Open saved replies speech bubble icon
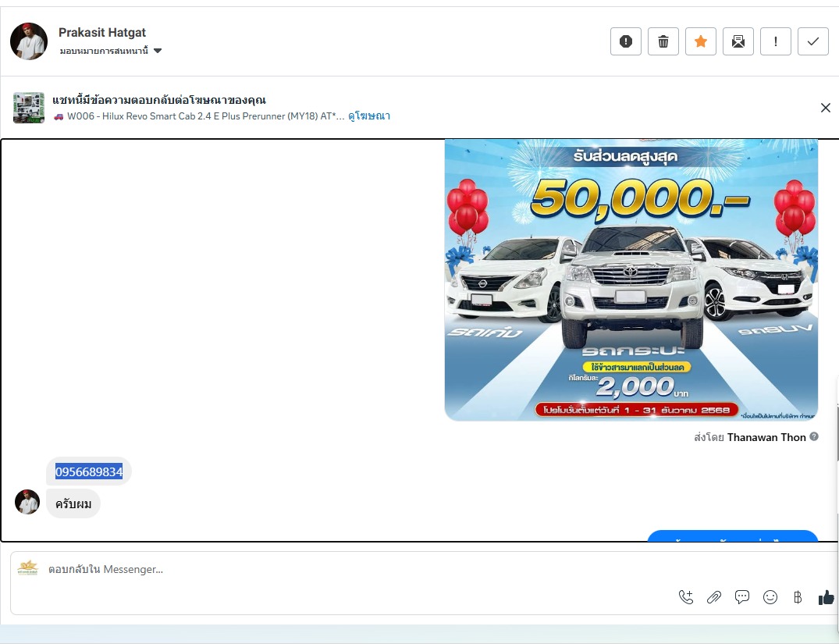Viewport: 839px width, 644px height. (x=741, y=597)
